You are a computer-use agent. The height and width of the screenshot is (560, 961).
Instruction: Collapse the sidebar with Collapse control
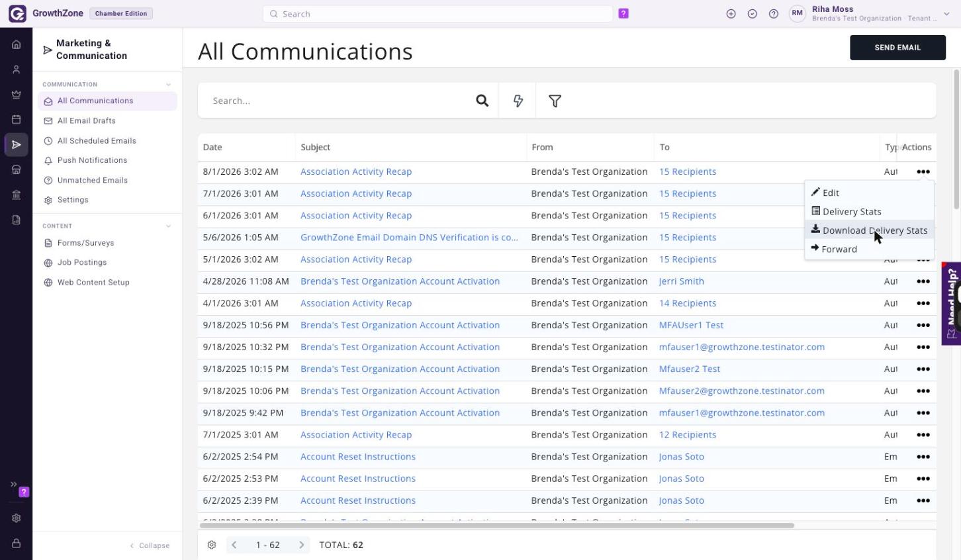click(x=150, y=545)
